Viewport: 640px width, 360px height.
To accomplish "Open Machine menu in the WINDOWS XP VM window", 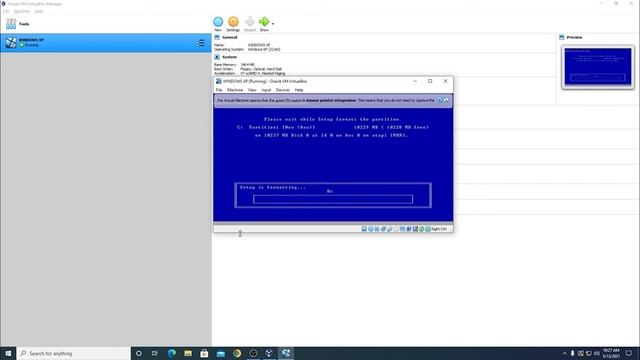I will 235,90.
